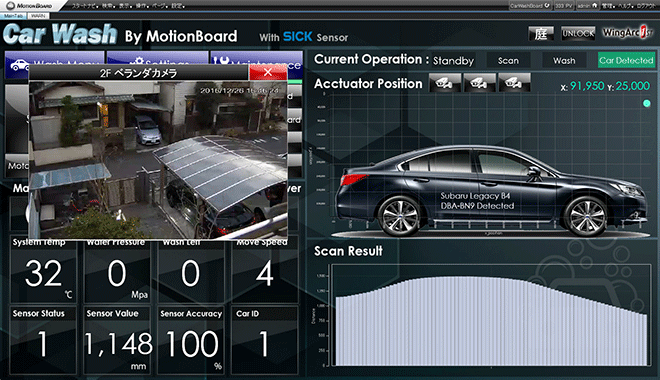This screenshot has height=380, width=660.
Task: Click the car icon on Wash Menu tab
Action: (x=18, y=64)
